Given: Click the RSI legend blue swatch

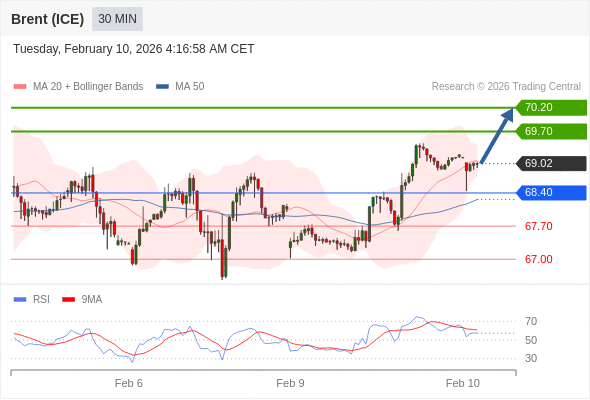Looking at the screenshot, I should pyautogui.click(x=20, y=300).
